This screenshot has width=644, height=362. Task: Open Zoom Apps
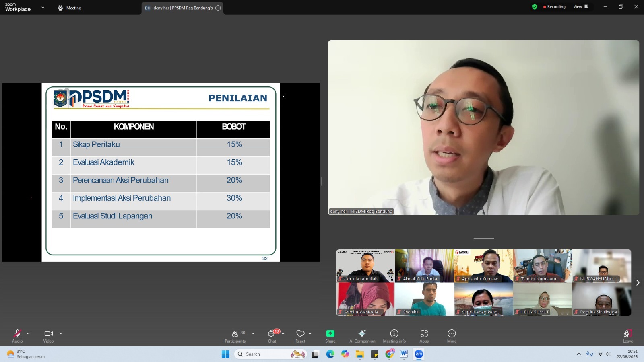(424, 335)
